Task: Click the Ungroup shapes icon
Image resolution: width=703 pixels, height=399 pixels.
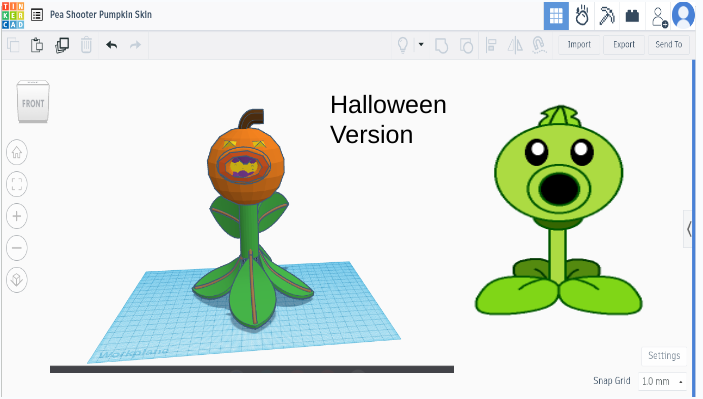Action: click(466, 45)
